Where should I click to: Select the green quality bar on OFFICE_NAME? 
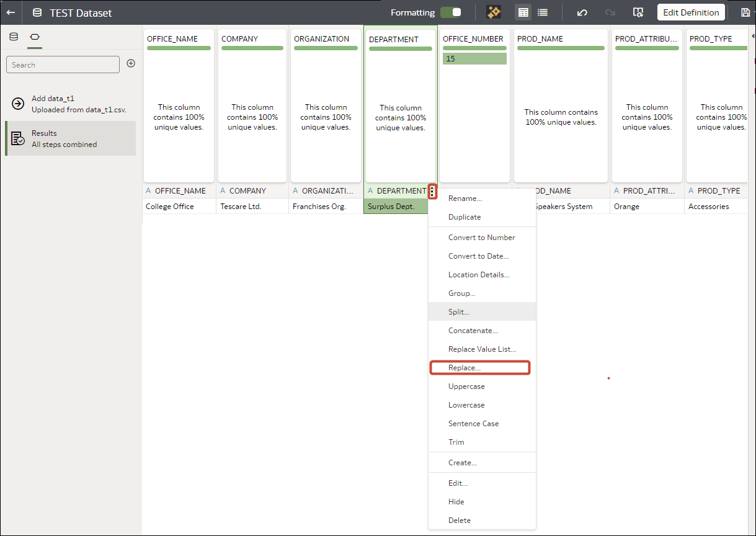tap(179, 49)
